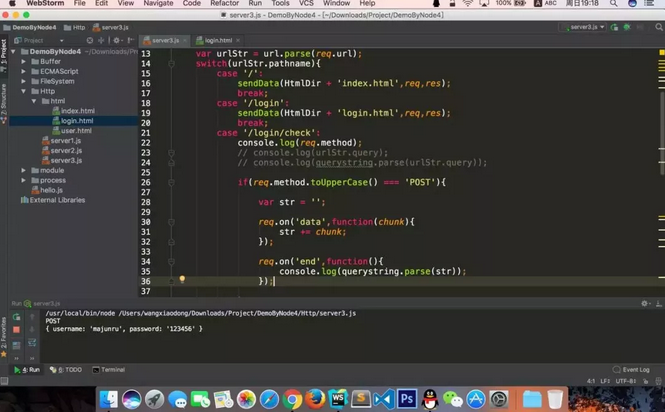Toggle the 2: Favorites side tab
The height and width of the screenshot is (412, 665).
click(4, 337)
